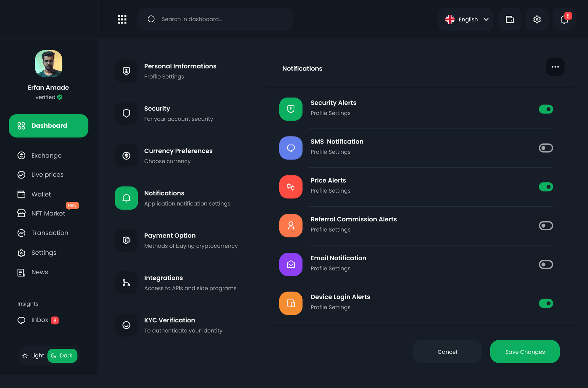Open the wallet icon in top bar
This screenshot has width=588, height=388.
(x=510, y=19)
